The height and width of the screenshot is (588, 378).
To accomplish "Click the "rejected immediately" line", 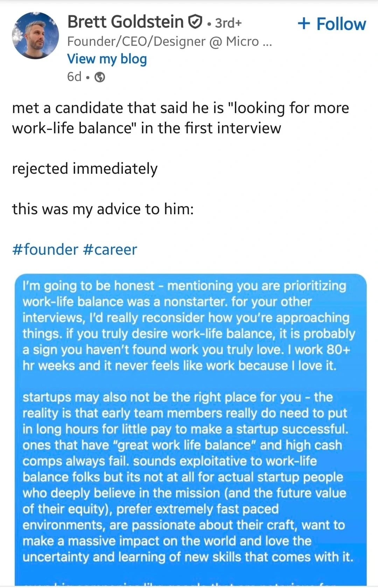I will tap(85, 169).
